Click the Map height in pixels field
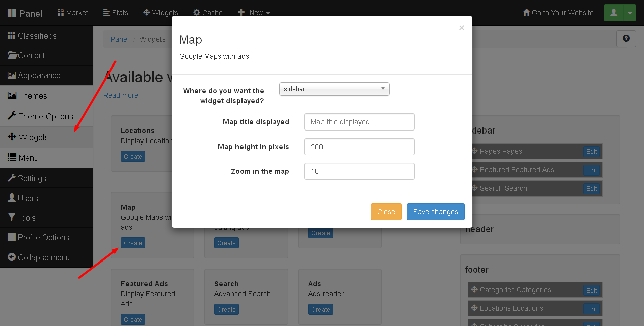644x326 pixels. point(359,147)
